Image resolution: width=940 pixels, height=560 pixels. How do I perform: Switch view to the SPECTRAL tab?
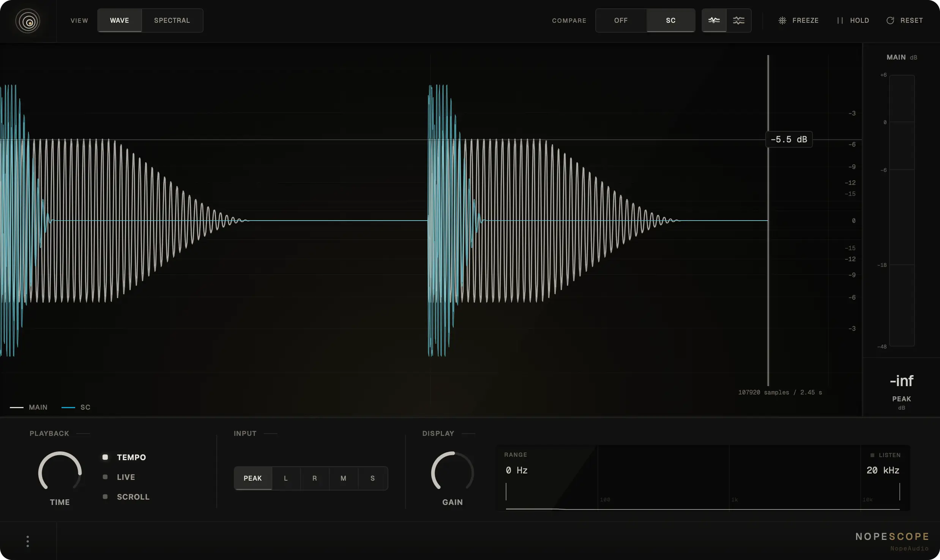(172, 21)
